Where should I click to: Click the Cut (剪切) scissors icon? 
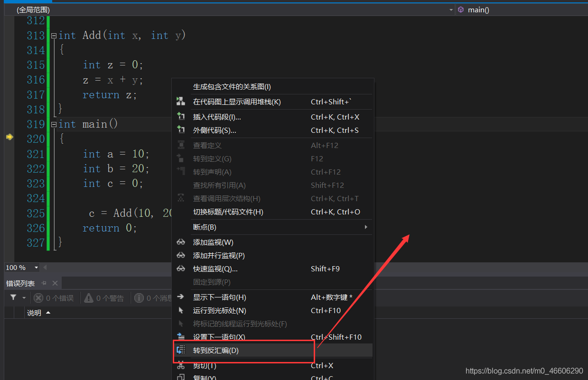pyautogui.click(x=181, y=365)
